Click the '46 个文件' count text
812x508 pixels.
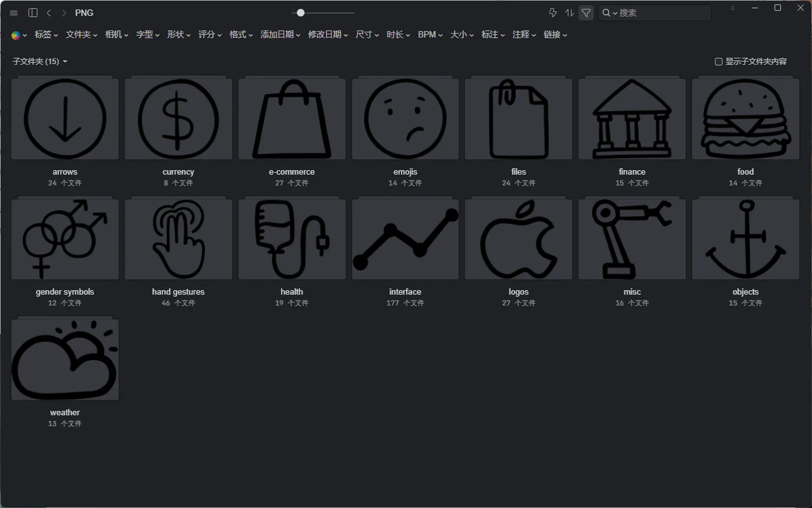click(x=178, y=304)
